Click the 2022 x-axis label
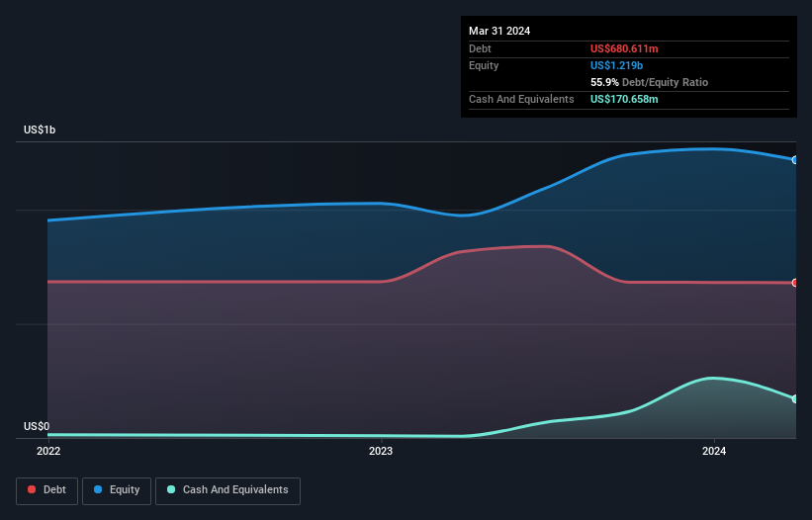Viewport: 812px width, 520px height. point(48,451)
